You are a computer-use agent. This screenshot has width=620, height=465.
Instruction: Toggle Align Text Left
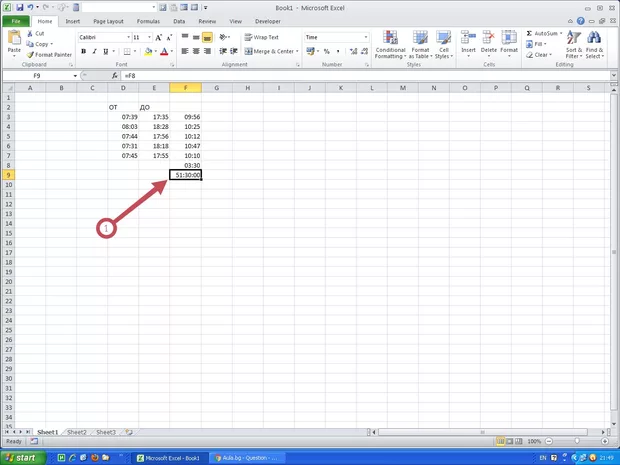[185, 51]
